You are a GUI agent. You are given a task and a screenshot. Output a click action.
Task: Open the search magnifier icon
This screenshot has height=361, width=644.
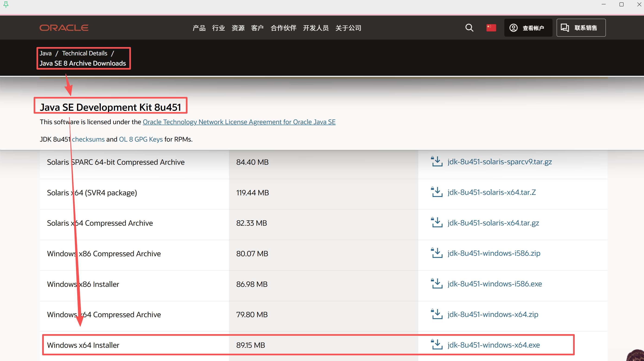469,28
